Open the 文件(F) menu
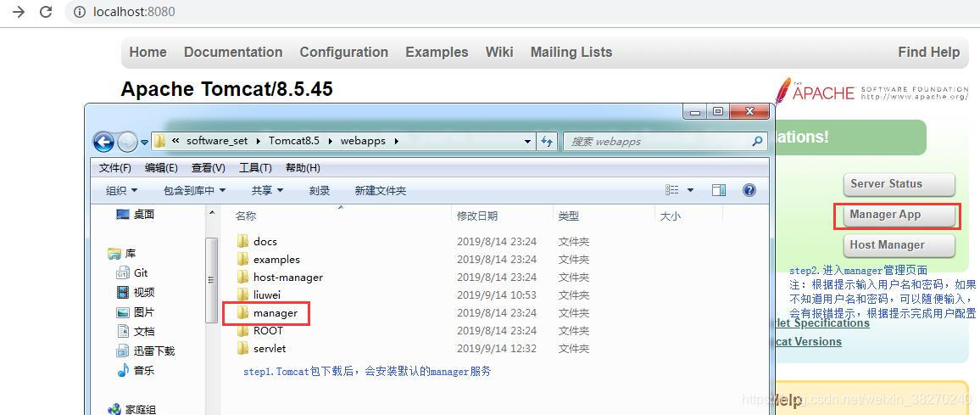 click(x=115, y=168)
